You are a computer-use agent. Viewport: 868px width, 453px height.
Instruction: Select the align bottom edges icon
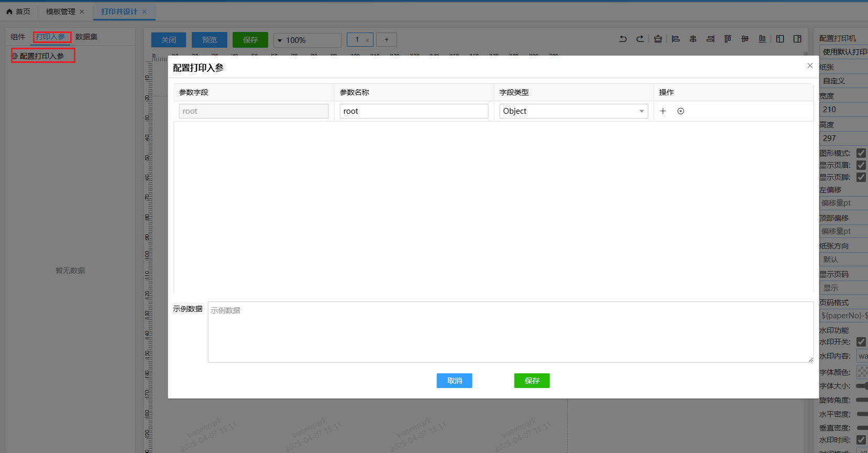coord(762,39)
